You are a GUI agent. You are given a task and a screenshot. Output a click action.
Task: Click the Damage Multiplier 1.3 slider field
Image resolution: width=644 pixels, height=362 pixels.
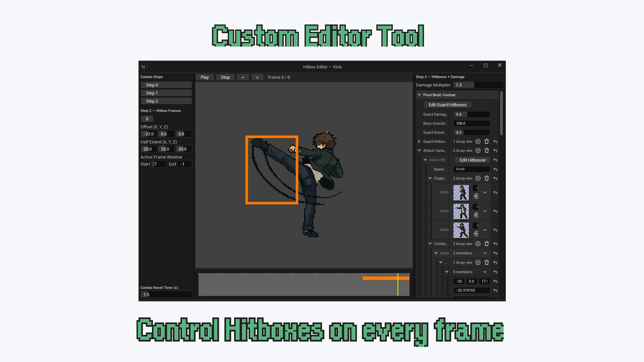point(478,85)
